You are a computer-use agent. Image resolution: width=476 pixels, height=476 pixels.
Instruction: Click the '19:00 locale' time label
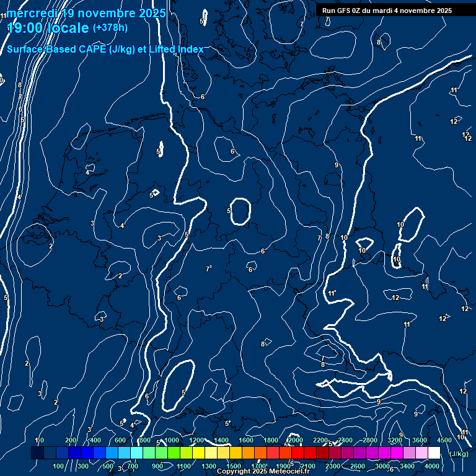(48, 28)
